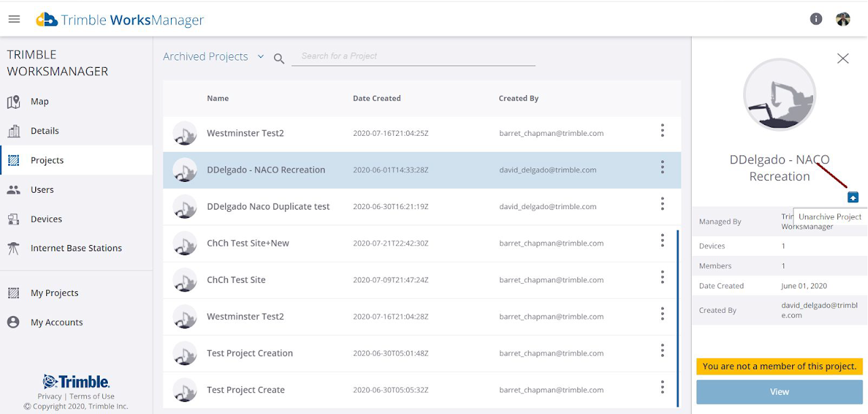
Task: Open options menu for first Westminster Test2 row
Action: tap(663, 130)
